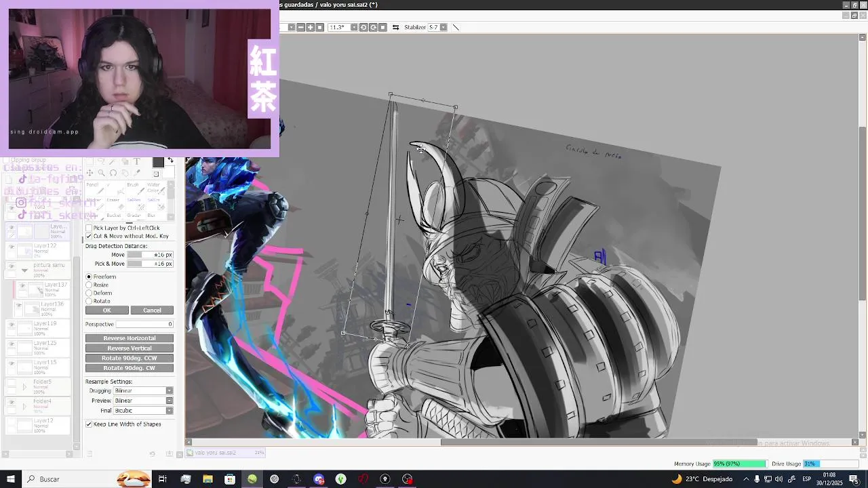Flip the canvas view horizontally
868x488 pixels.
coord(395,27)
